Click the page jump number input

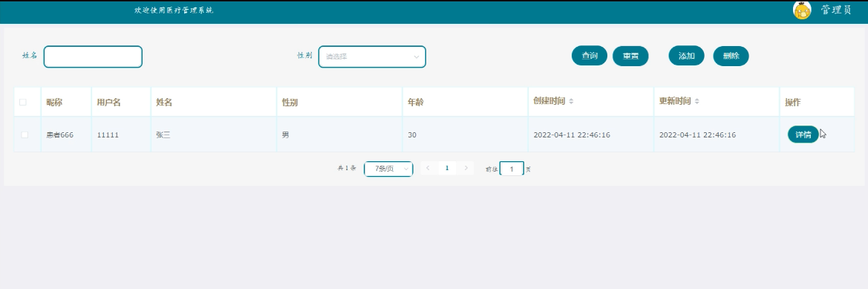tap(512, 169)
